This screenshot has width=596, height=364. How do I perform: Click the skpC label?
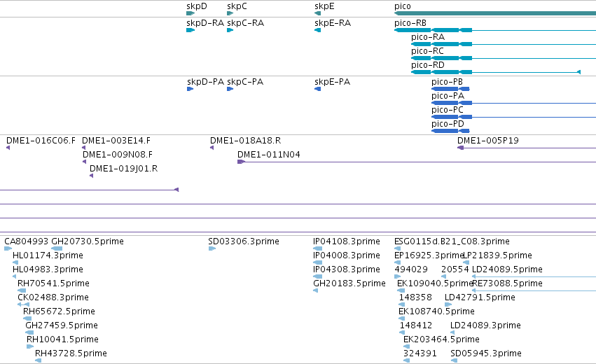coord(237,6)
